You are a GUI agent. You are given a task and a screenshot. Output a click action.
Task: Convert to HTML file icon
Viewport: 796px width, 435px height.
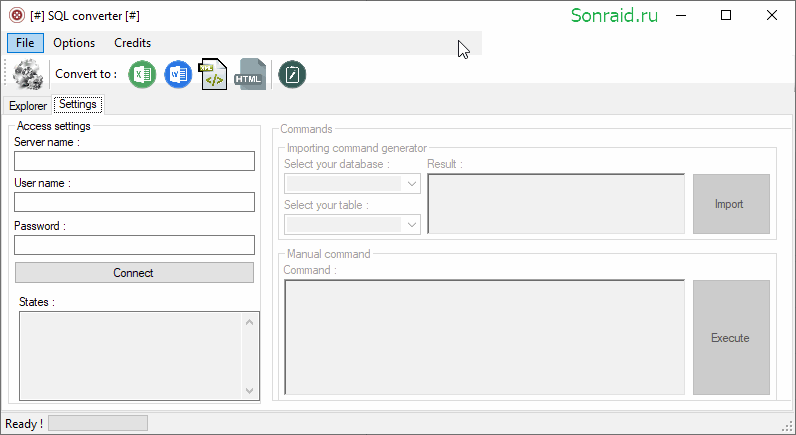[249, 75]
